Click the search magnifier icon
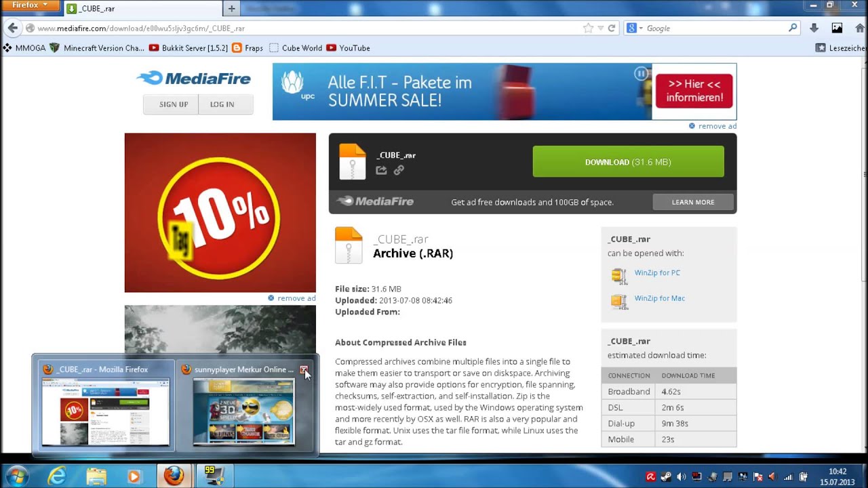This screenshot has width=868, height=488. (x=793, y=28)
